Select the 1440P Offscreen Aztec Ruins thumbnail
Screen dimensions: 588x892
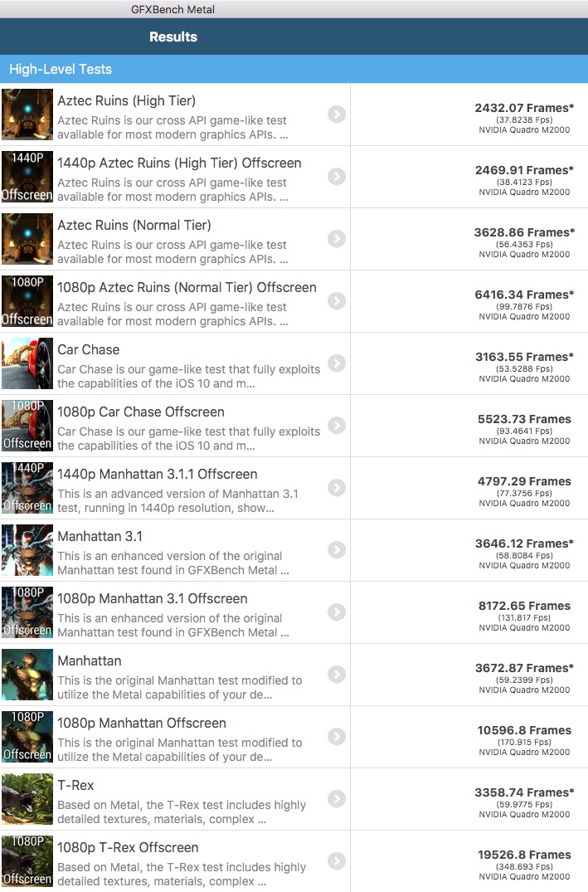point(27,177)
